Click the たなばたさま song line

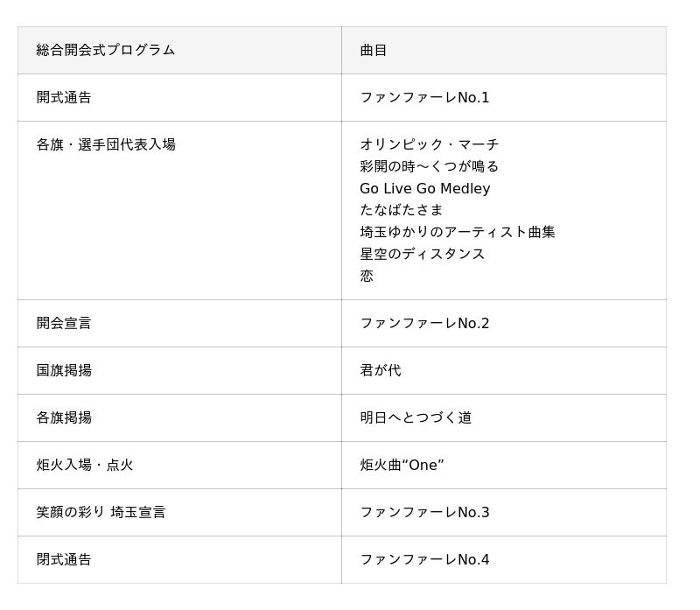[x=401, y=210]
